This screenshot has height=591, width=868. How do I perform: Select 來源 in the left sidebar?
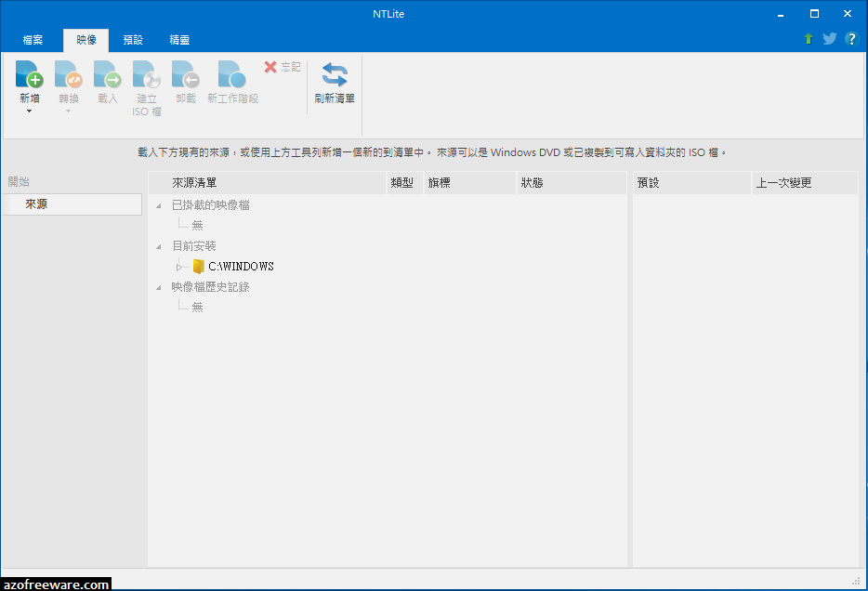(72, 204)
